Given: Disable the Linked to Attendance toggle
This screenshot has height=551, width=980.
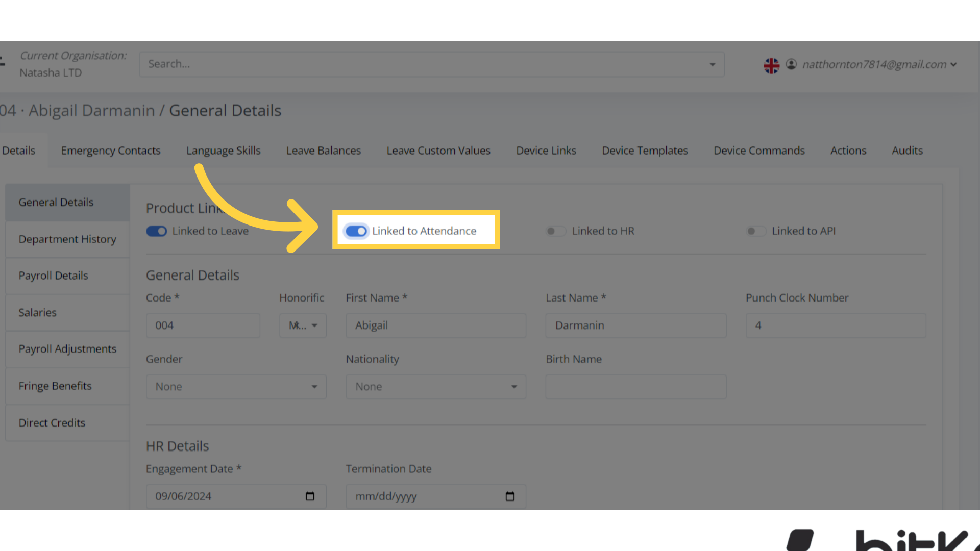Looking at the screenshot, I should click(356, 231).
